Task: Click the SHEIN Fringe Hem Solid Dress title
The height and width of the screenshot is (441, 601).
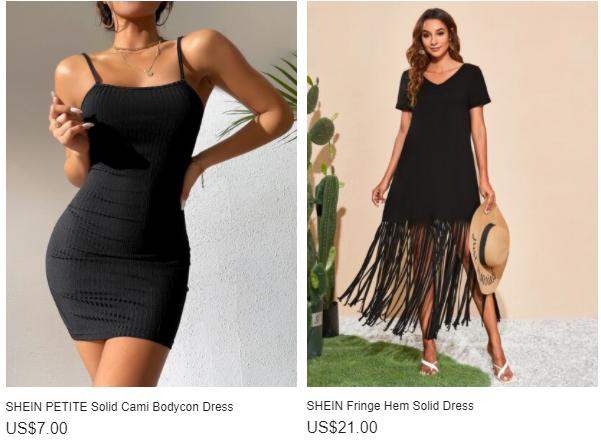Action: (x=390, y=405)
